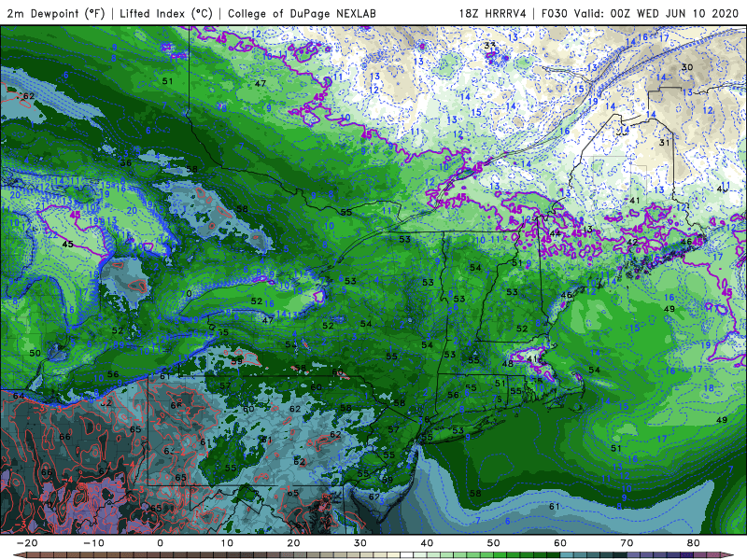Click the "College of DuPage NEXLAB" text

click(302, 13)
